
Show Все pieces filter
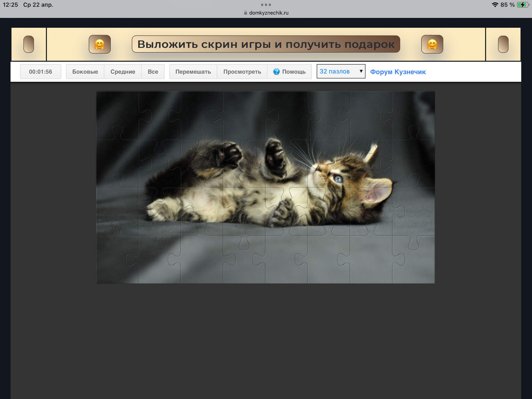pyautogui.click(x=153, y=72)
